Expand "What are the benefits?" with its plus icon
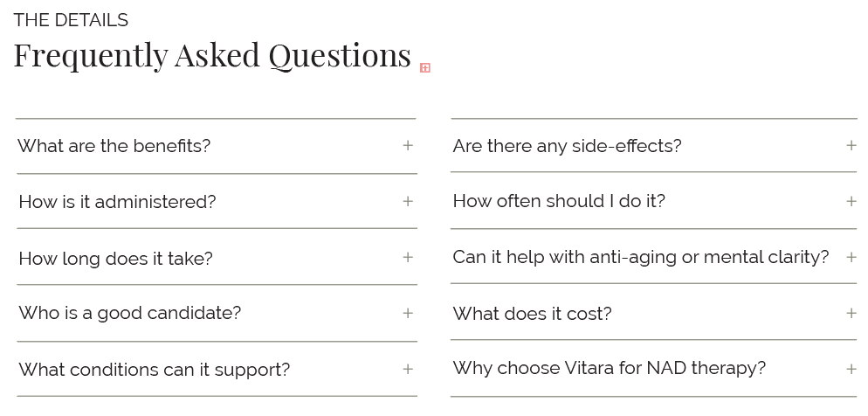This screenshot has height=416, width=868. [408, 145]
